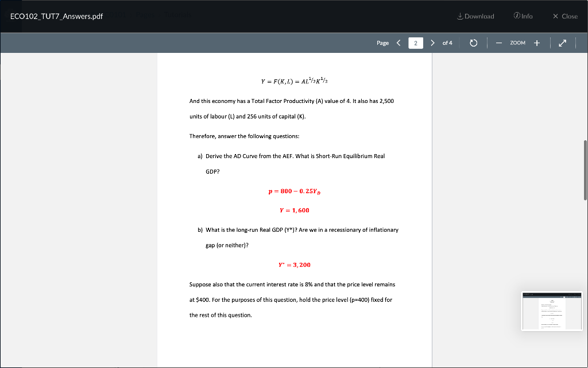Image resolution: width=588 pixels, height=368 pixels.
Task: Click the Y* = 3,200 answer text
Action: [294, 264]
